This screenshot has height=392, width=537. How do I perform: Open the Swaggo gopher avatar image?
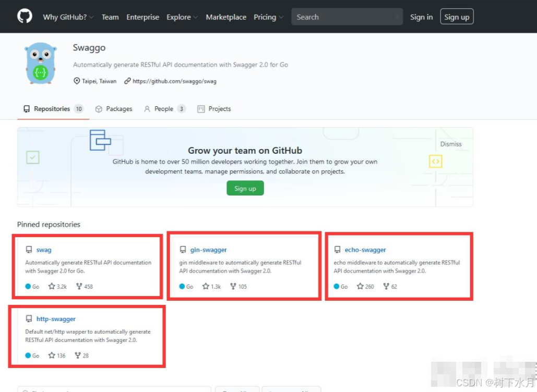click(x=40, y=63)
